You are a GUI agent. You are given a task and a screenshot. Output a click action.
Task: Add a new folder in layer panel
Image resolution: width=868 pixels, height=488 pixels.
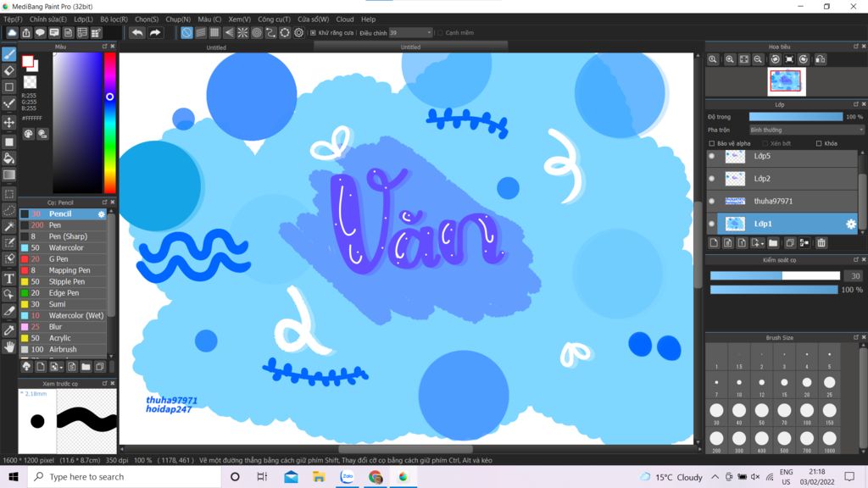point(773,243)
